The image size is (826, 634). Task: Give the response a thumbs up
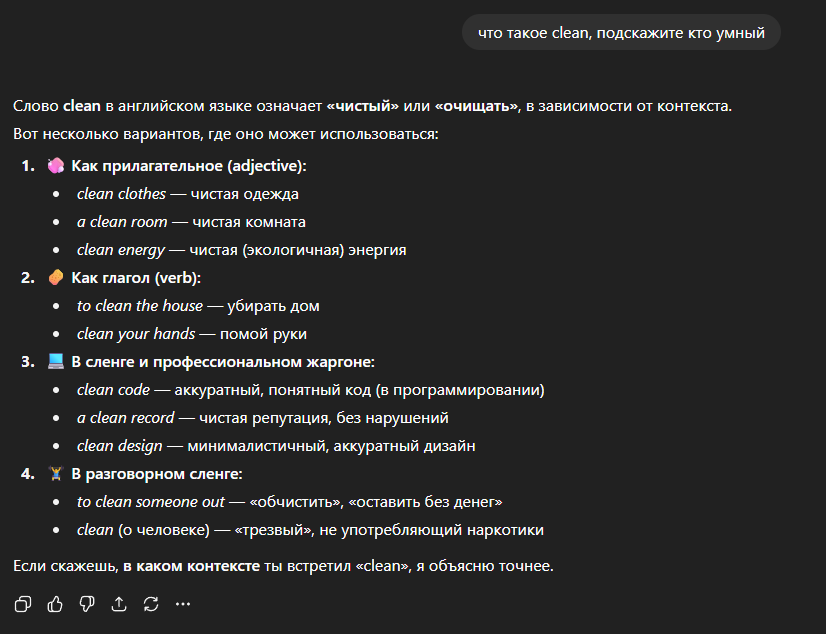coord(53,604)
